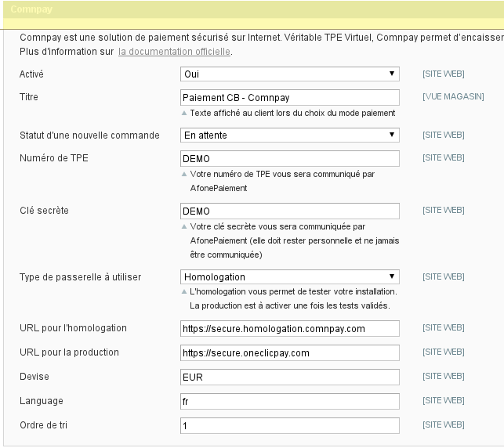The width and height of the screenshot is (504, 448).
Task: Click the Comnpay section header
Action: [254, 9]
